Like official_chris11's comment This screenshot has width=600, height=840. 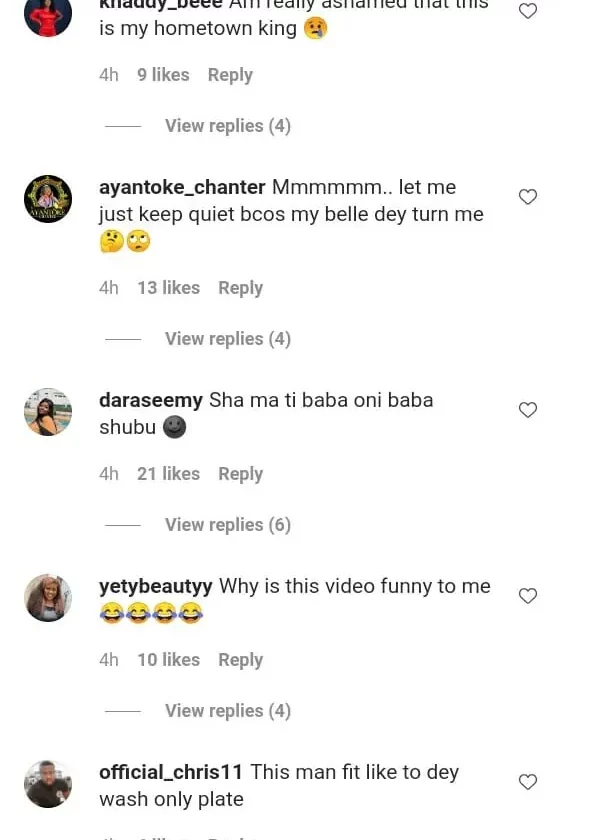(528, 782)
